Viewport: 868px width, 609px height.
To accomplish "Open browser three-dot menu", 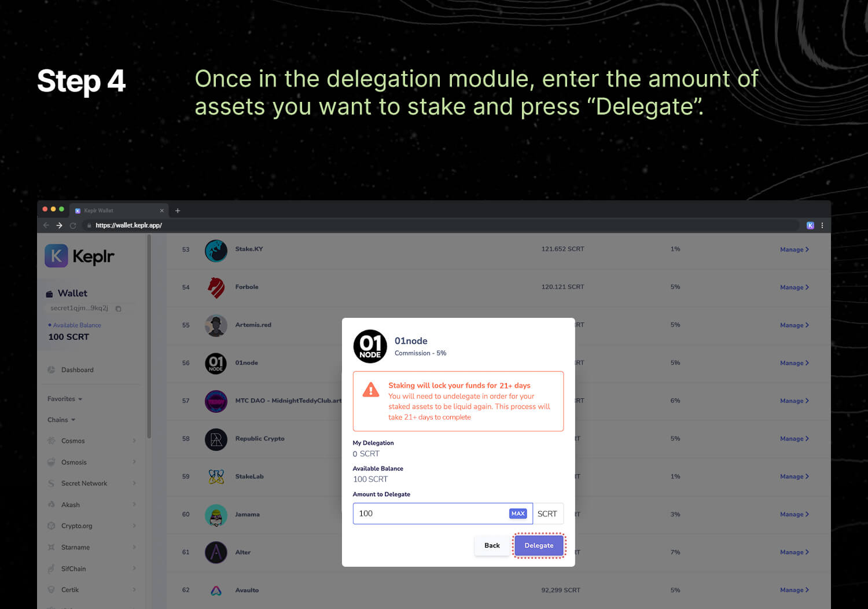I will (822, 225).
